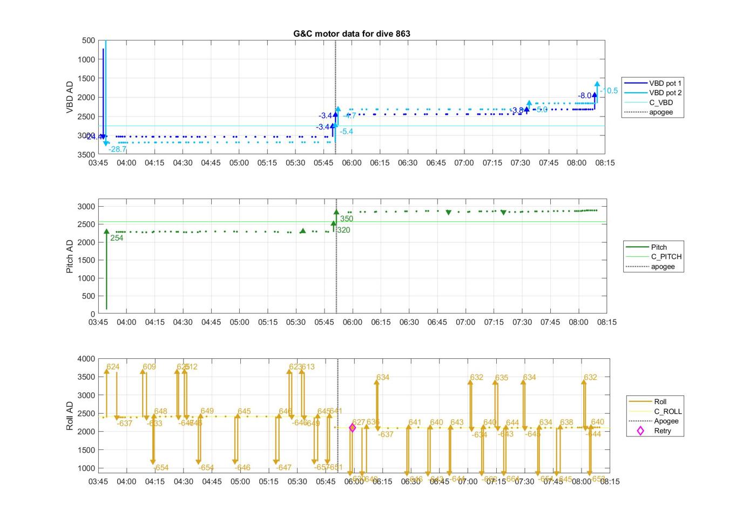The height and width of the screenshot is (532, 756).
Task: Click "C_VBD" legend entry
Action: point(661,103)
